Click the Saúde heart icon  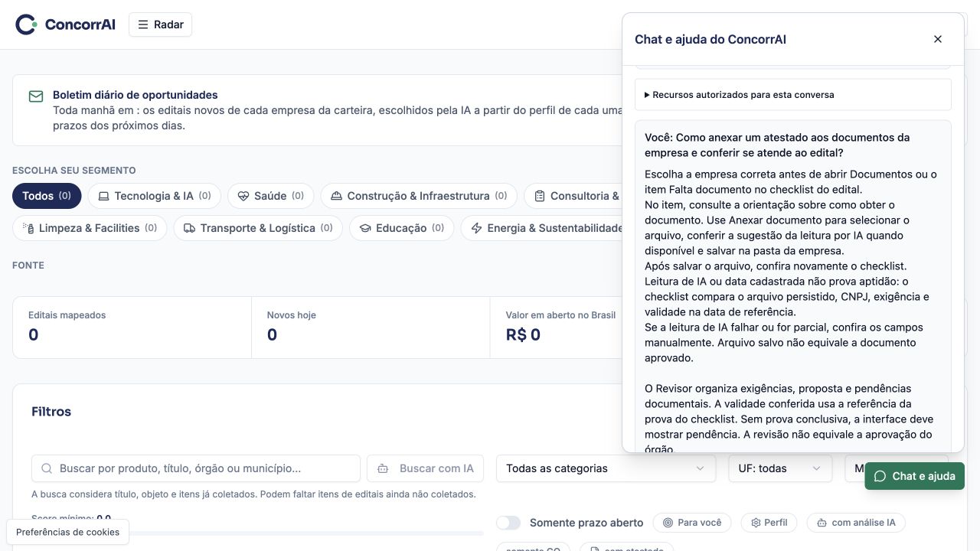[x=243, y=196]
